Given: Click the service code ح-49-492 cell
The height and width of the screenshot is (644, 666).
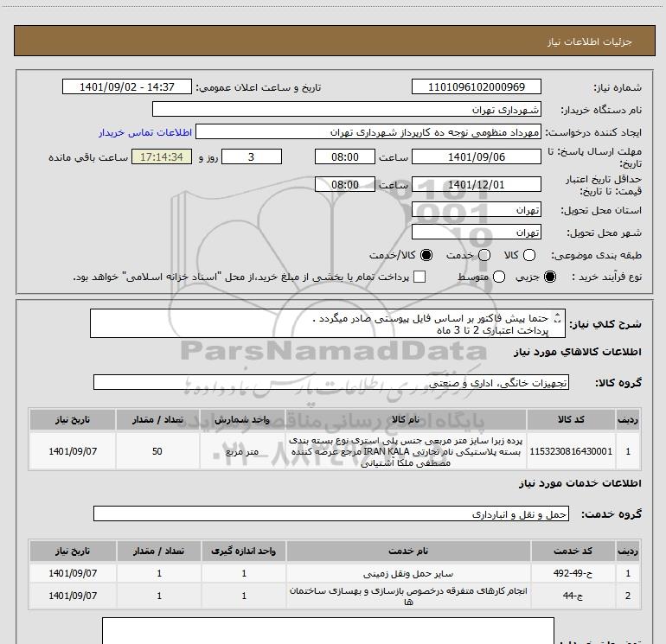Looking at the screenshot, I should click(573, 573).
